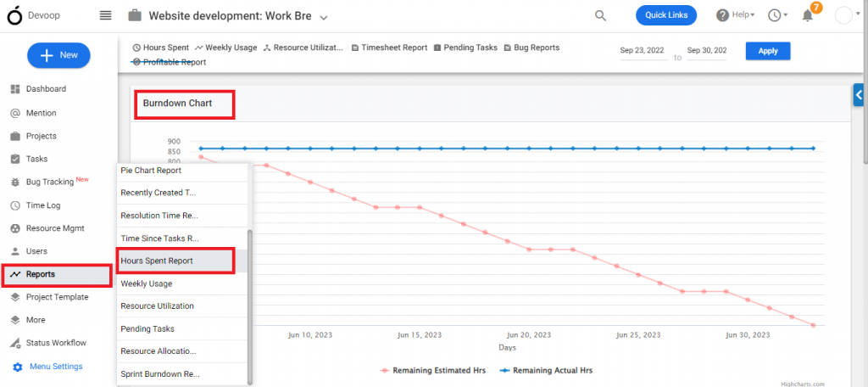Screen dimensions: 868x387
Task: Open the clock timer icon
Action: tap(775, 15)
